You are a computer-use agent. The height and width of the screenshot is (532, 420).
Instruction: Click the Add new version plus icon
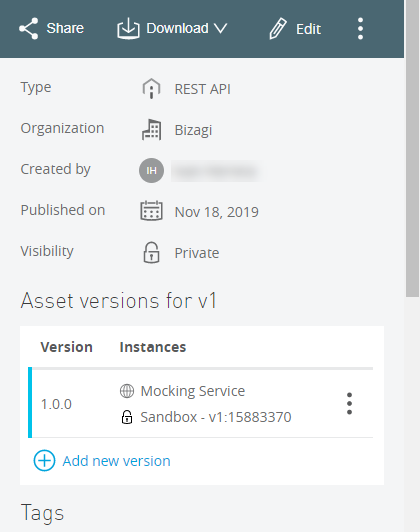pyautogui.click(x=44, y=461)
